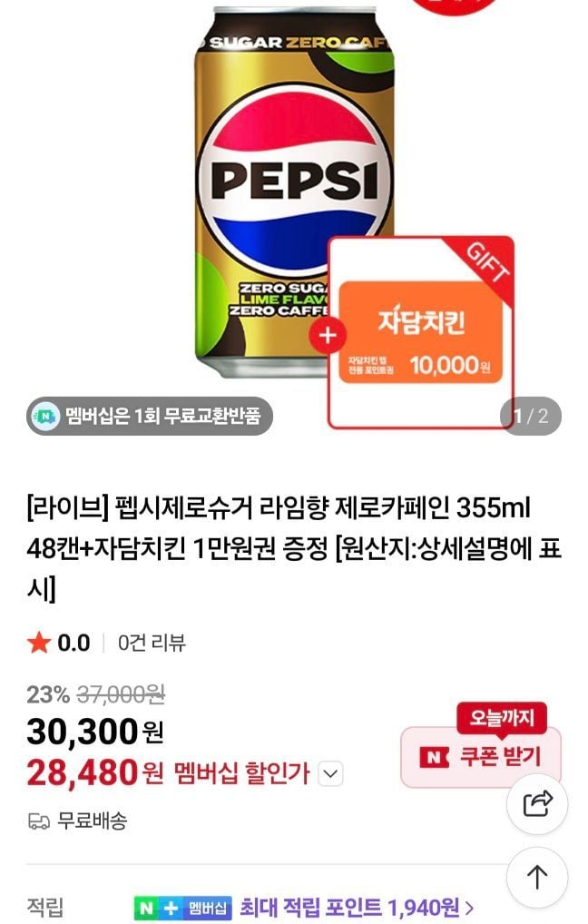Click the red star rating icon
This screenshot has height=924, width=588.
coord(39,643)
